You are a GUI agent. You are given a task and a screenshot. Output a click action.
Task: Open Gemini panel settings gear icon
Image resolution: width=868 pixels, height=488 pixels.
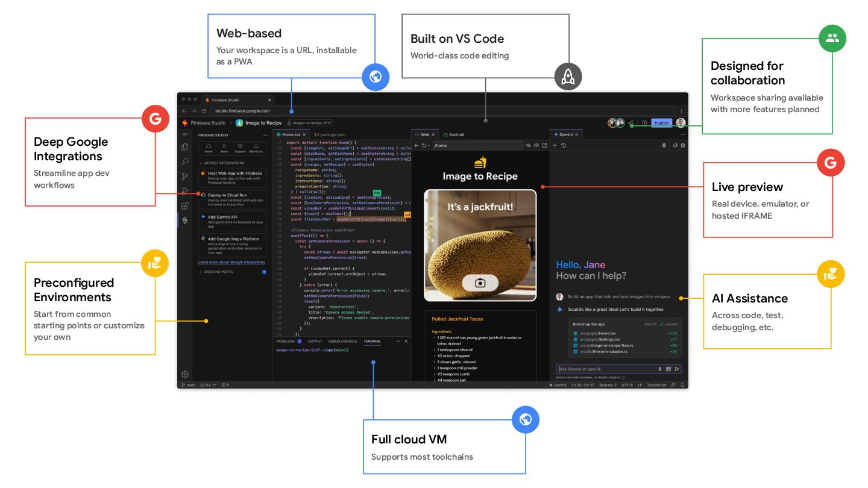click(x=683, y=145)
